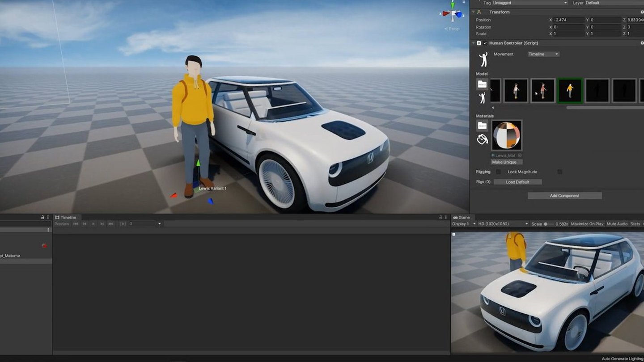Screen dimensions: 644x362
Task: Switch the scene camera Persp projection label
Action: [x=452, y=29]
